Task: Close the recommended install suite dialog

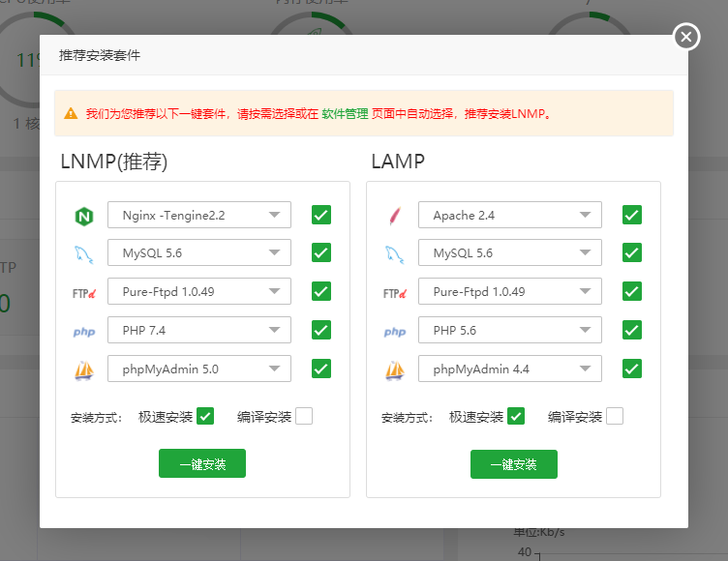Action: point(686,37)
